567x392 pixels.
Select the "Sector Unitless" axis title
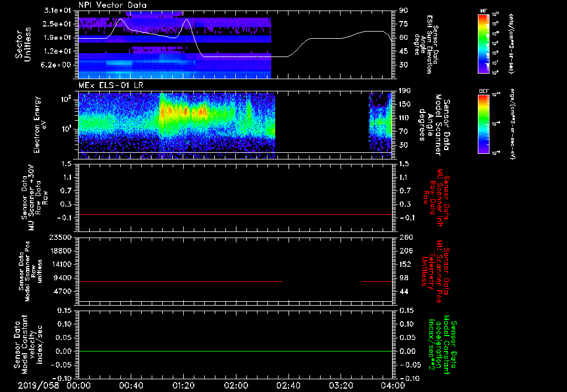point(23,44)
